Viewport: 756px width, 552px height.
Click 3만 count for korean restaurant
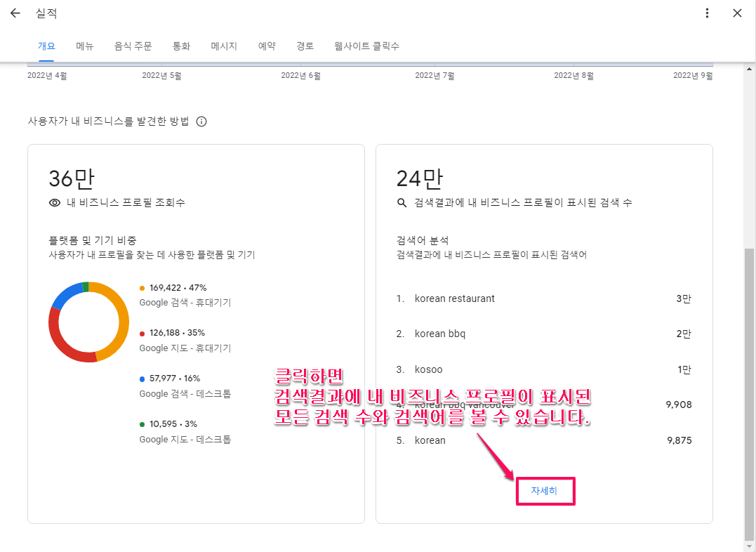pos(684,298)
